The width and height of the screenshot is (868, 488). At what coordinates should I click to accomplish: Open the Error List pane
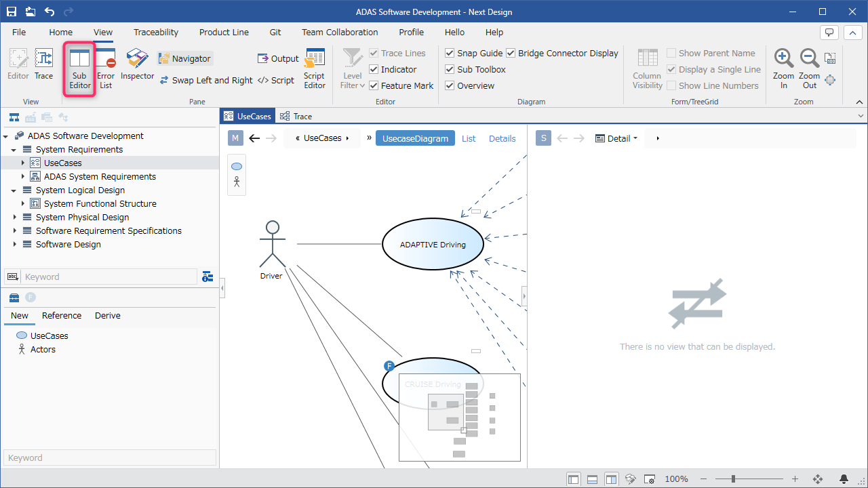pos(106,69)
